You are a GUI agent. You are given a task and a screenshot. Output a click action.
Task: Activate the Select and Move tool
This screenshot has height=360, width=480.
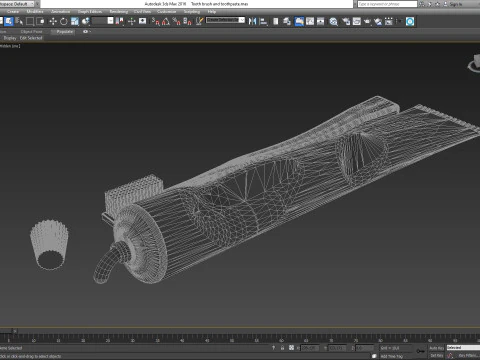(53, 21)
